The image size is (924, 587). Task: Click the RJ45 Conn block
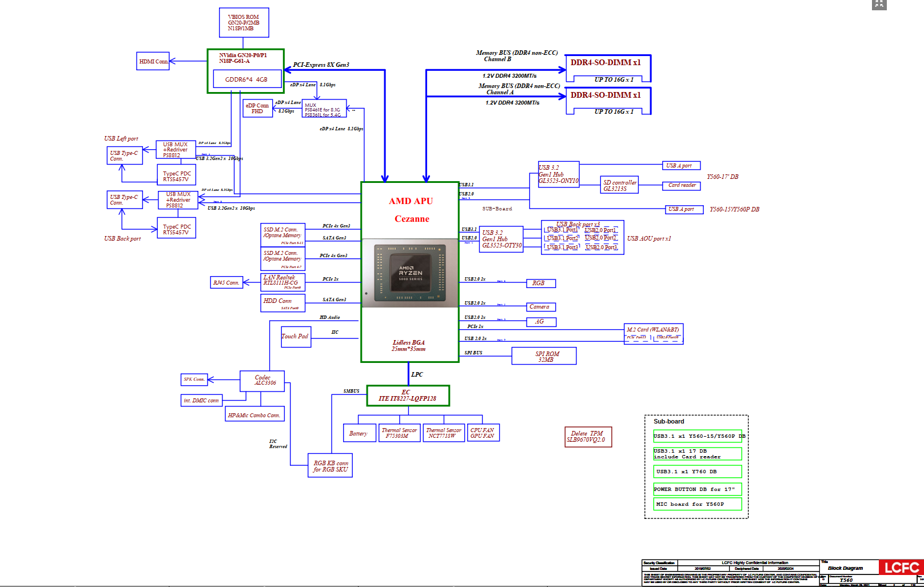(226, 282)
